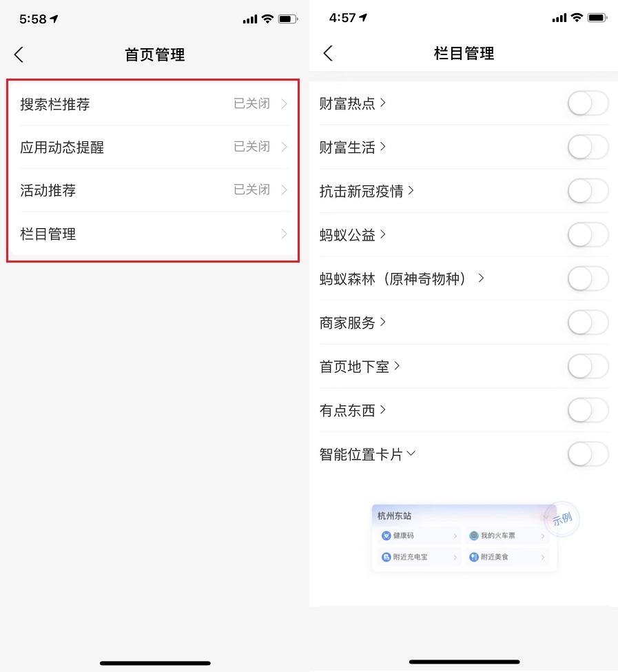Turn on the 蚂蚁公益 switch

[x=588, y=234]
